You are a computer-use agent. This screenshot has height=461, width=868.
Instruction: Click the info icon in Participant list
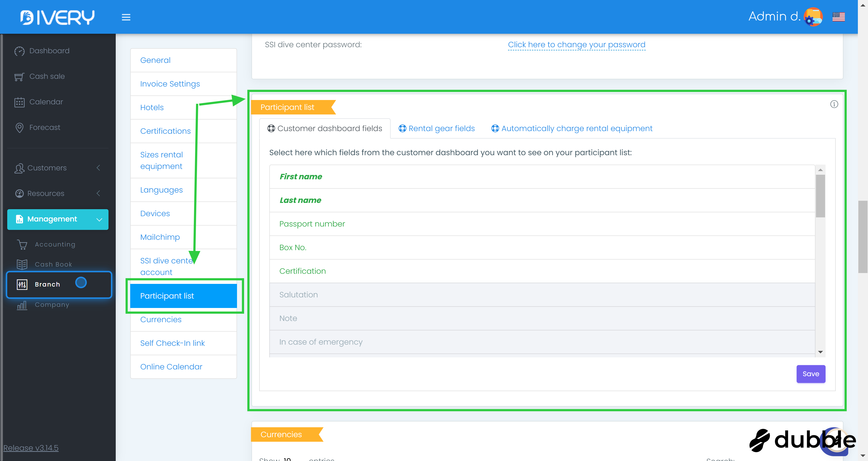pyautogui.click(x=834, y=104)
